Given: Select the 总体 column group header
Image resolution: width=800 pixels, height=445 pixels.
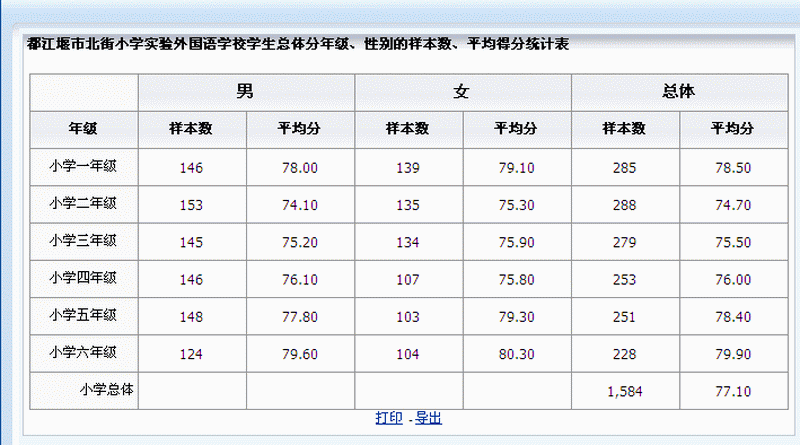Looking at the screenshot, I should [678, 91].
